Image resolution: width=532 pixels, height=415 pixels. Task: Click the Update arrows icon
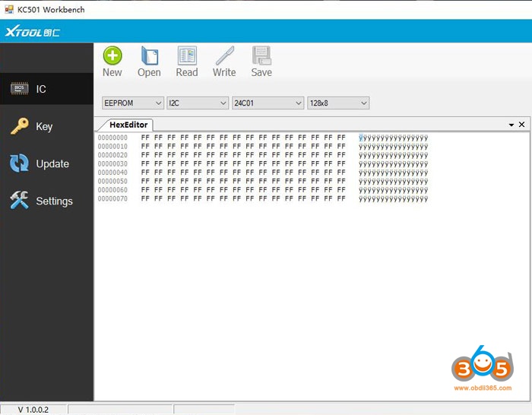tap(19, 163)
